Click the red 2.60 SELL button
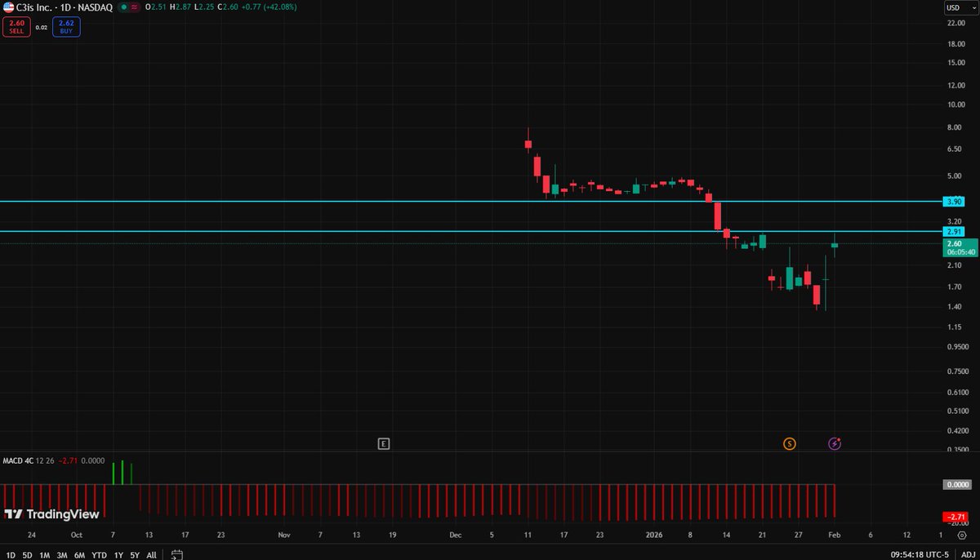 pos(16,26)
